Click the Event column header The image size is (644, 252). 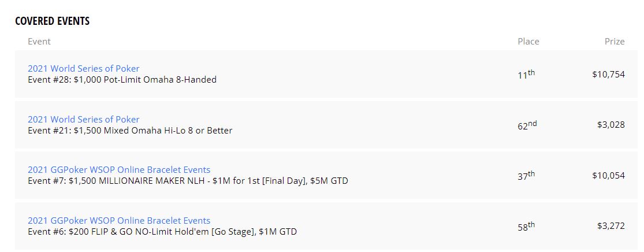point(39,42)
